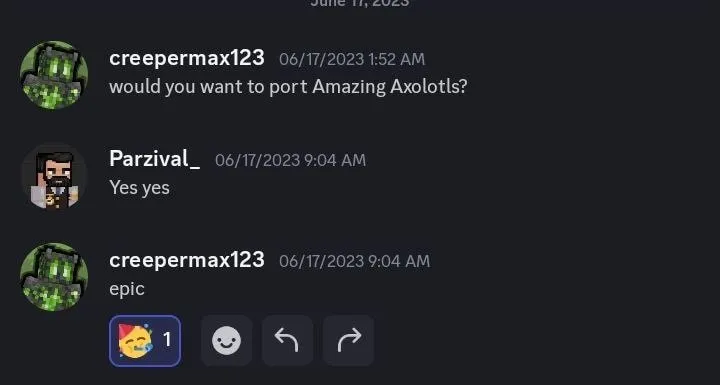Click the reaction count number 1

point(167,340)
